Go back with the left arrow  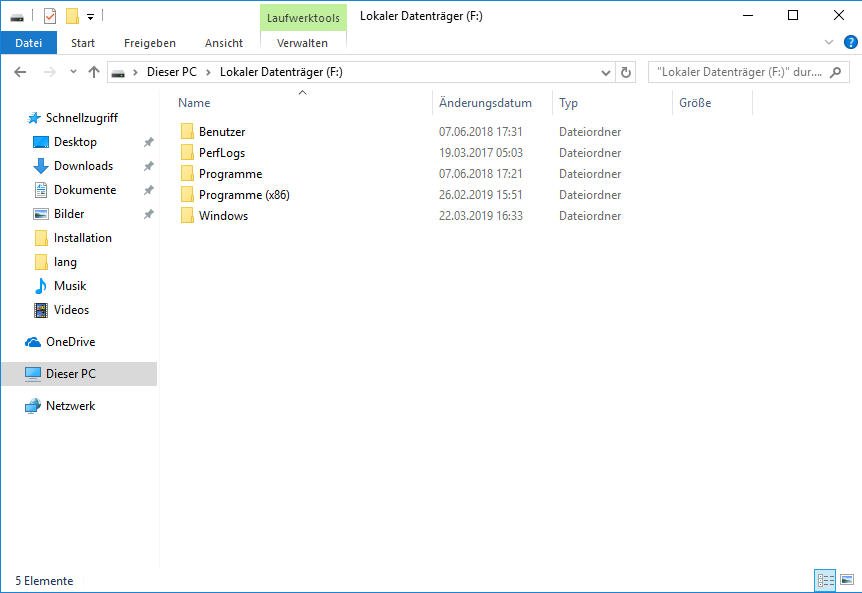coord(20,72)
